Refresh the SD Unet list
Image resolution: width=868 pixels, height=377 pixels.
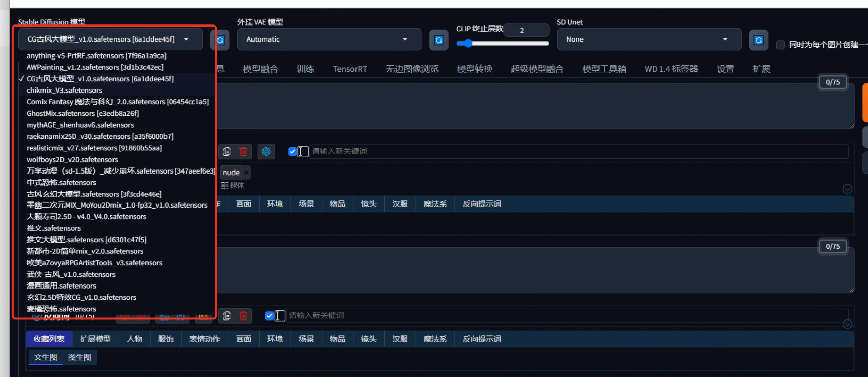(x=759, y=40)
